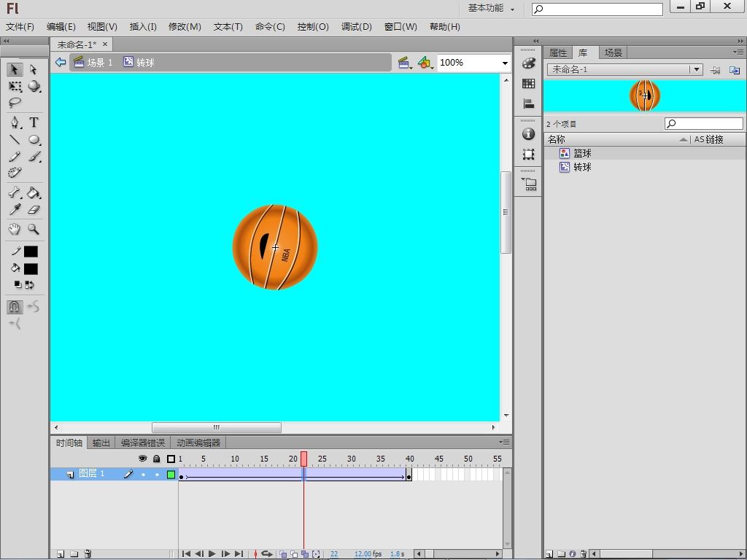Switch to the 属性 panel tab
747x560 pixels.
557,52
